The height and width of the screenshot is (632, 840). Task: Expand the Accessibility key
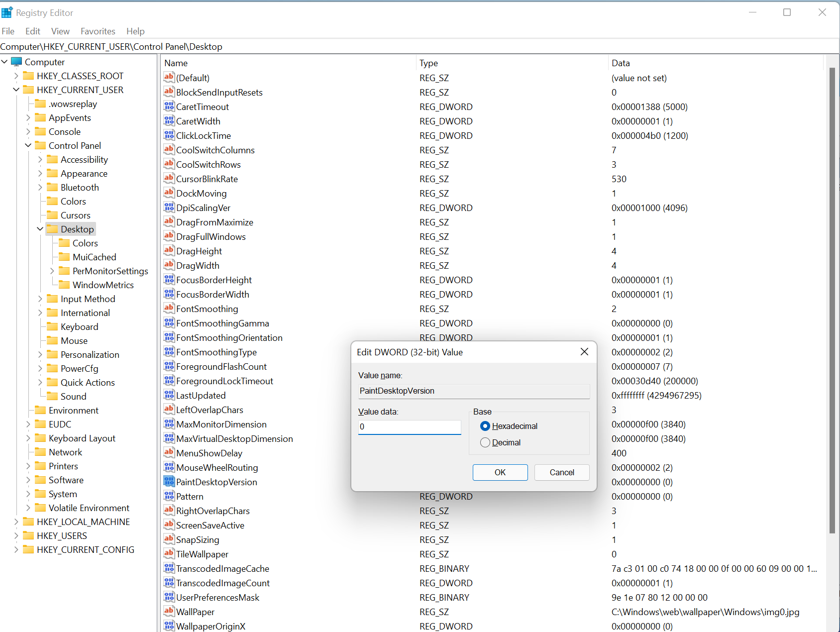(40, 159)
